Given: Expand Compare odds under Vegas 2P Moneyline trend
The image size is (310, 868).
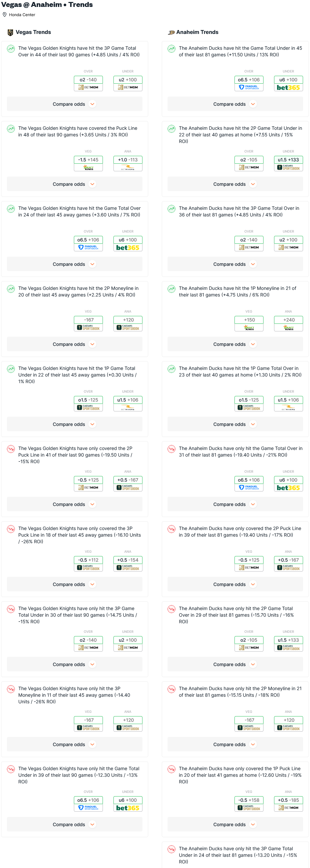Looking at the screenshot, I should point(75,344).
